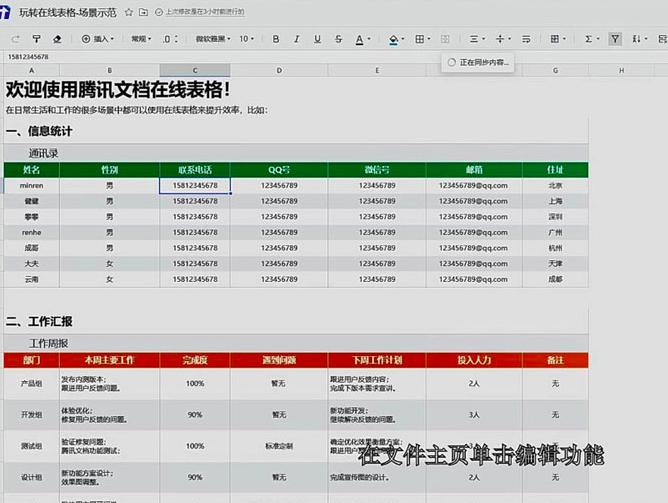Open the font size 10 dropdown
The height and width of the screenshot is (503, 668).
[246, 39]
